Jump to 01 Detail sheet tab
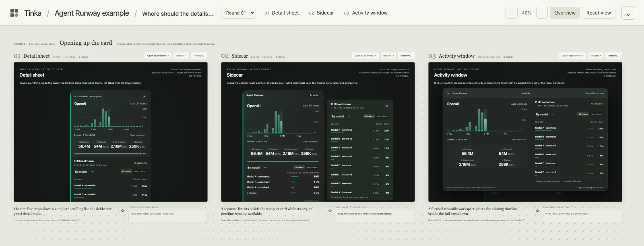 click(x=281, y=13)
